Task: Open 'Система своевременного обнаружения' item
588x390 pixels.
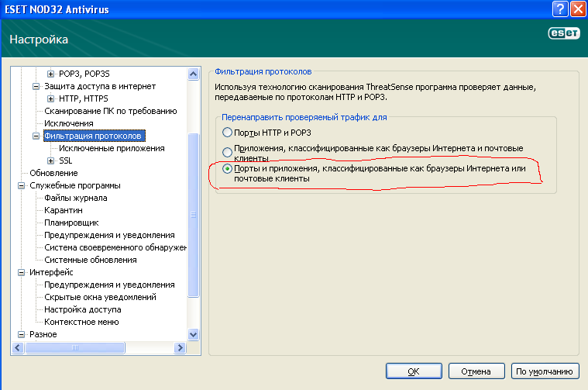Action: [115, 247]
